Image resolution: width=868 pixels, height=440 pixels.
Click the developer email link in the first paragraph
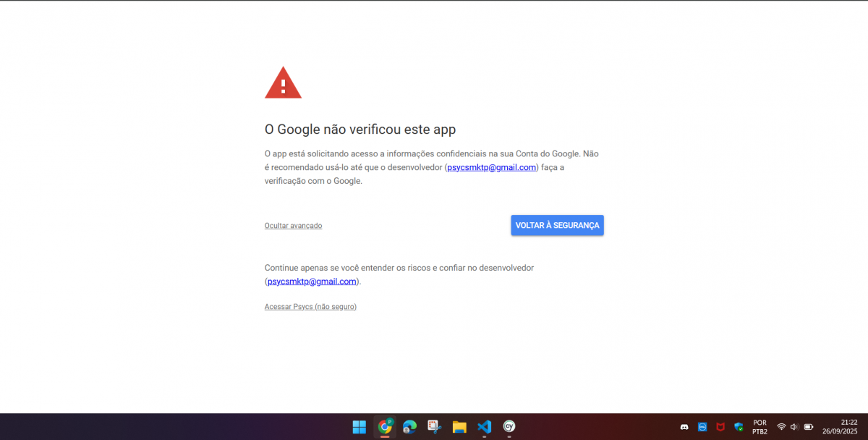492,167
